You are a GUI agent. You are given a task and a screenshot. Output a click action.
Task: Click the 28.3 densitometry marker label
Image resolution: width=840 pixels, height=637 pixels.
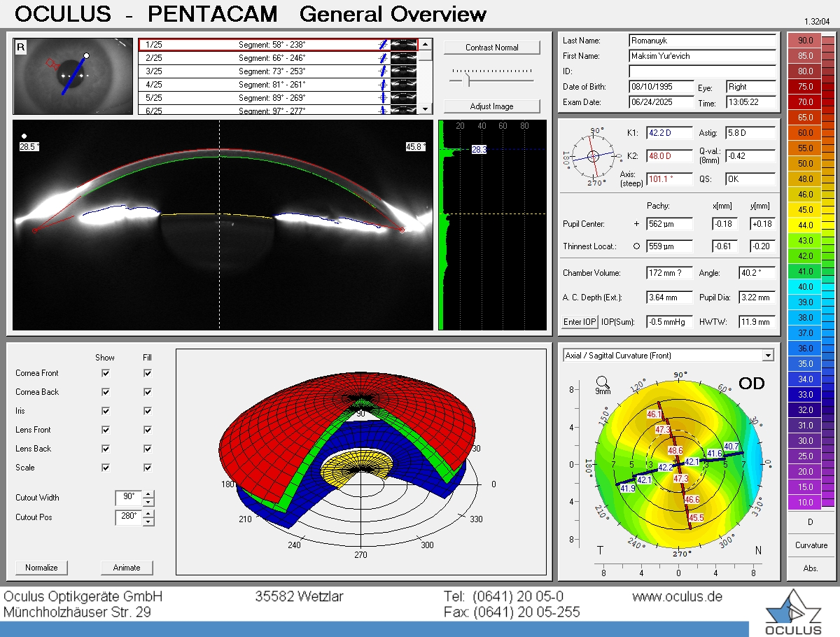479,150
